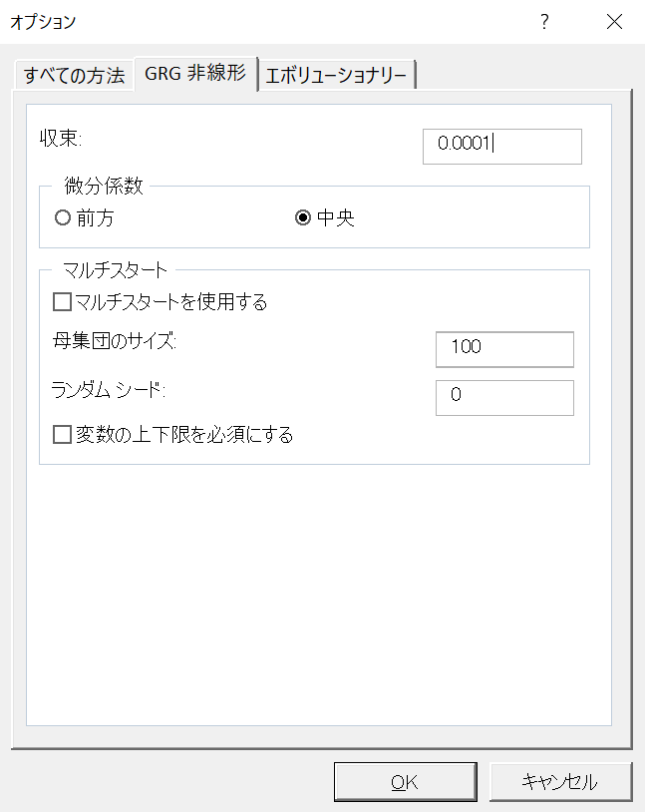Click the ランダム シード: label text

click(x=109, y=390)
